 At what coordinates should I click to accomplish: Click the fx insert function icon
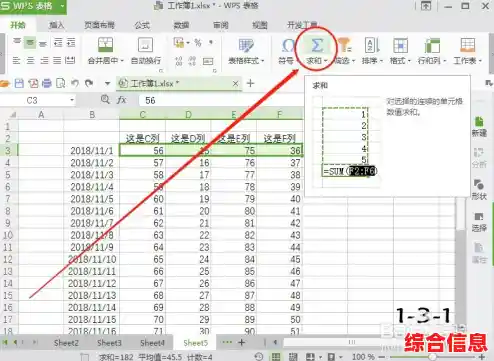click(x=121, y=100)
